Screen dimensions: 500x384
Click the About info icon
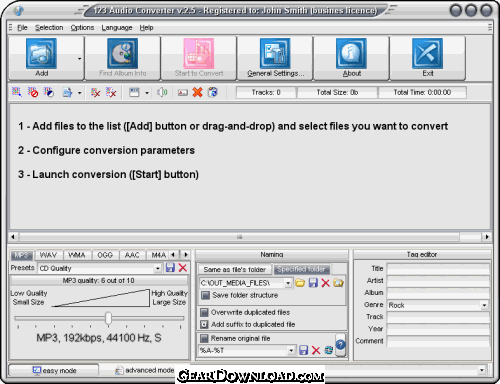pyautogui.click(x=351, y=53)
